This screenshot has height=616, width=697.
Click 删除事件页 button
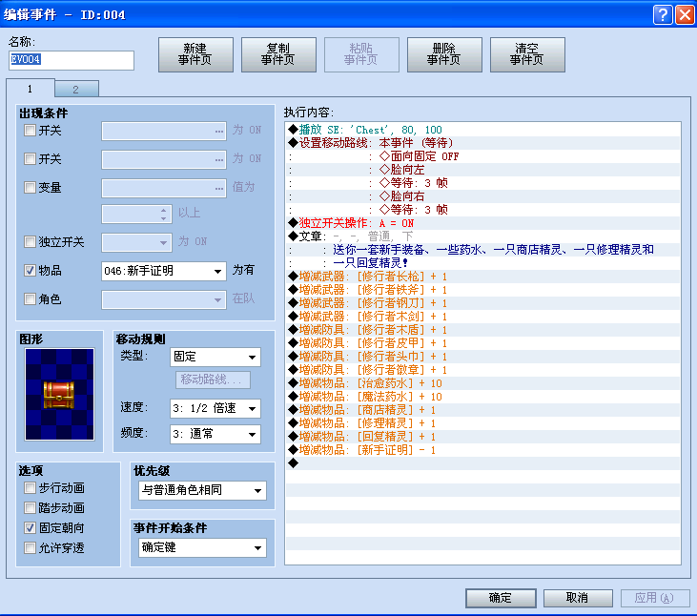tap(444, 54)
